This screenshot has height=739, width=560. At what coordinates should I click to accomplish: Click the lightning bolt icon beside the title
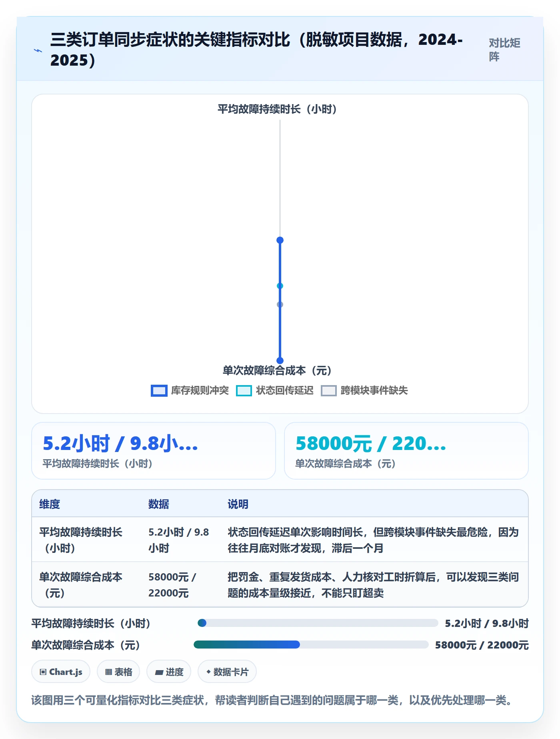pyautogui.click(x=38, y=50)
